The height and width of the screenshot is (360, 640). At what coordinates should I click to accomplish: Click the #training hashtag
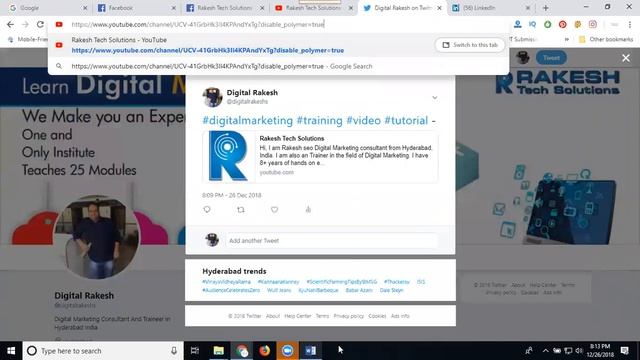point(320,120)
